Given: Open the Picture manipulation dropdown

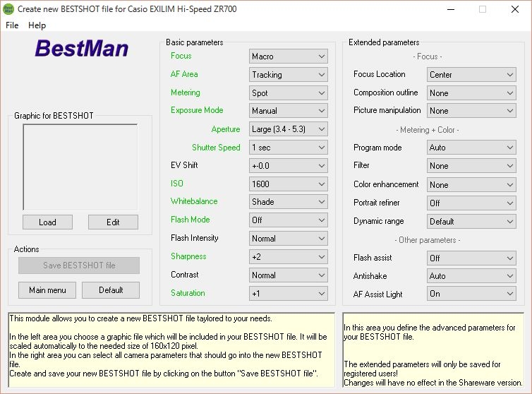Looking at the screenshot, I should click(471, 111).
